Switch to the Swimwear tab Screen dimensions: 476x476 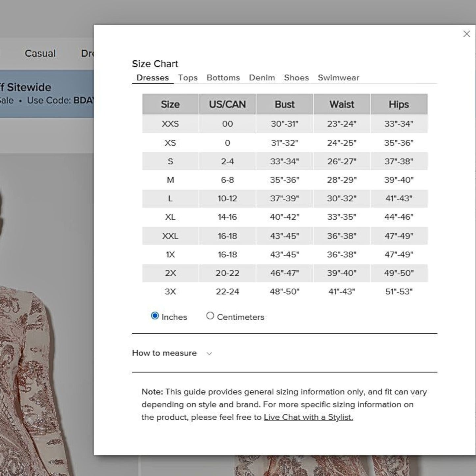[x=338, y=78]
